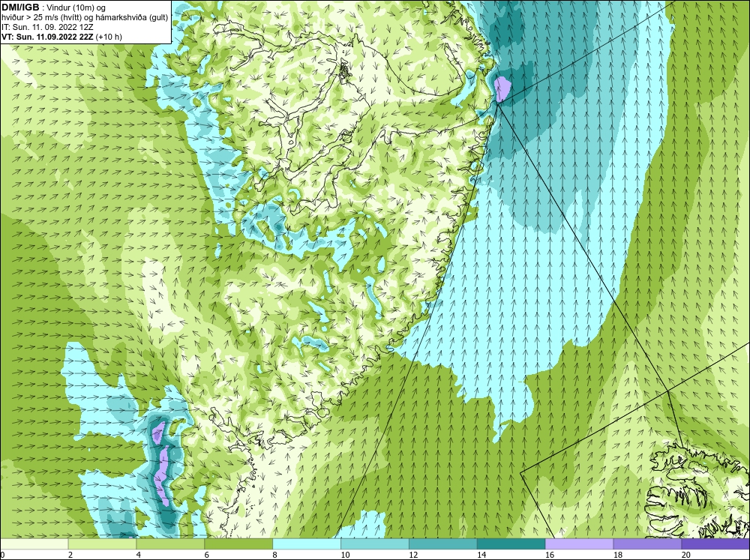Click the 16–18 m/s lavender legend swatch

579,544
